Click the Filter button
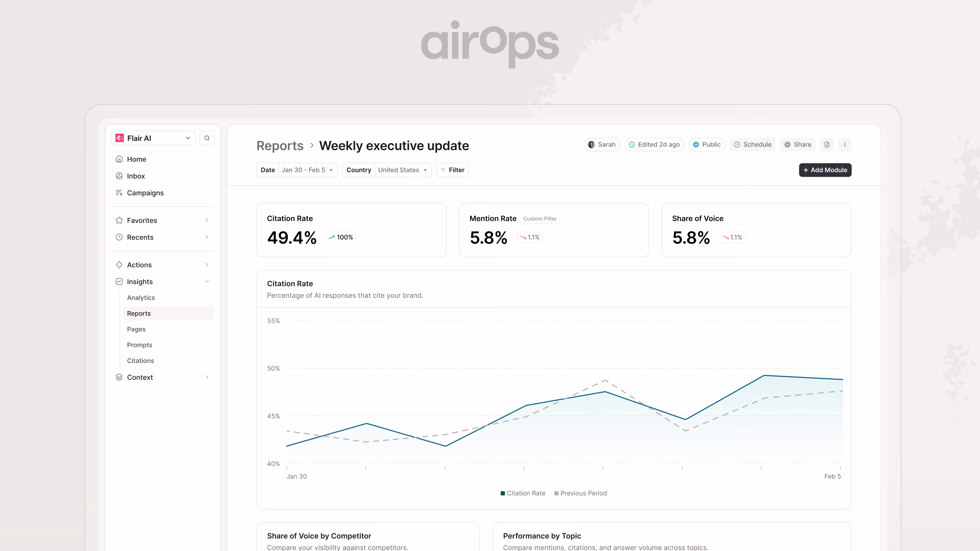Image resolution: width=980 pixels, height=551 pixels. coord(452,170)
